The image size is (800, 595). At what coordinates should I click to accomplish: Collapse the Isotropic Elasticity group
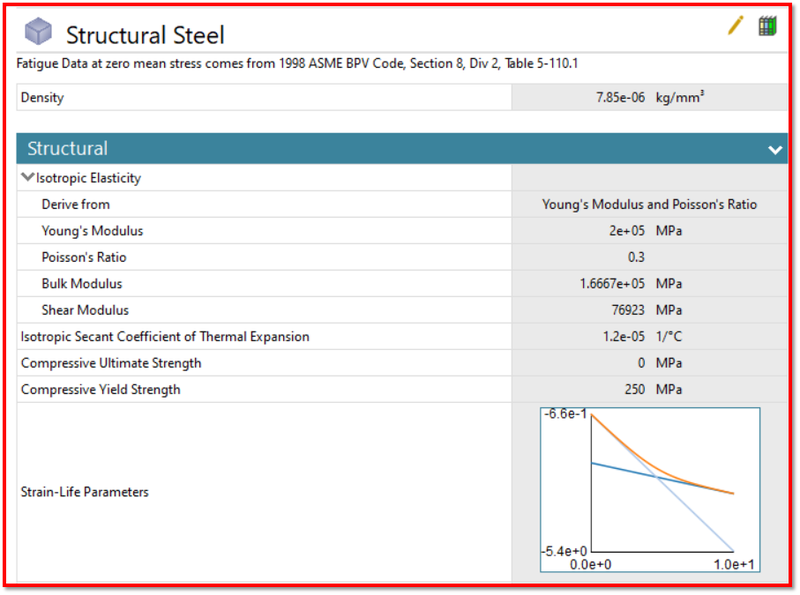tap(28, 177)
